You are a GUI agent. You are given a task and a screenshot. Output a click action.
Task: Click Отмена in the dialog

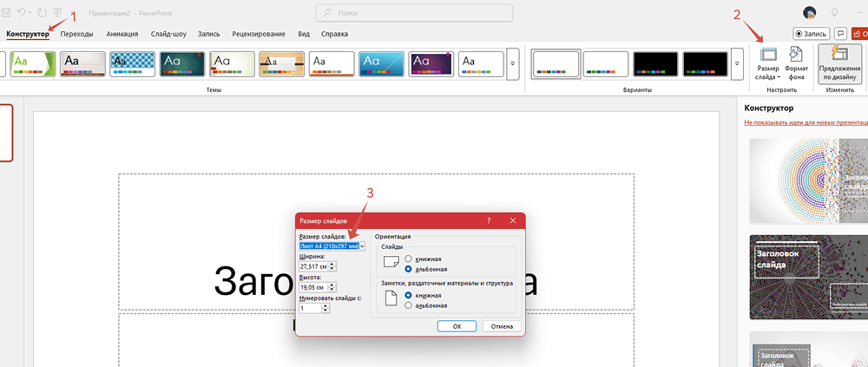tap(502, 326)
